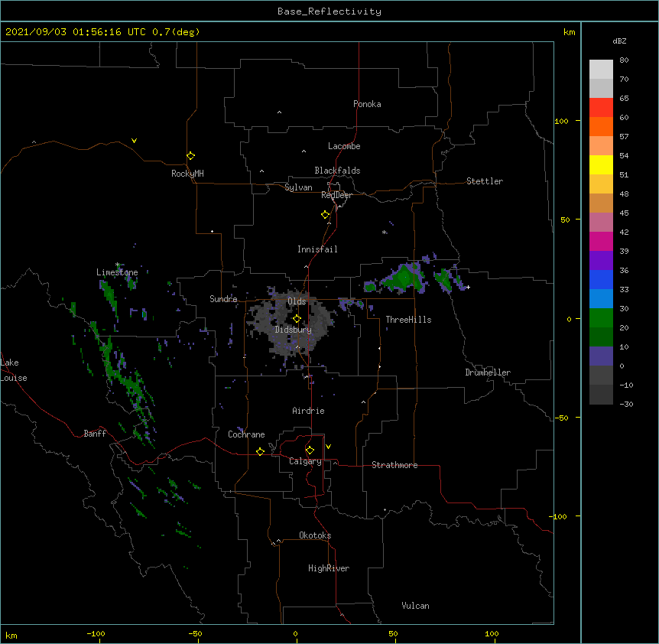Click the Lacombe city label
Image resolution: width=659 pixels, height=644 pixels.
(x=344, y=146)
